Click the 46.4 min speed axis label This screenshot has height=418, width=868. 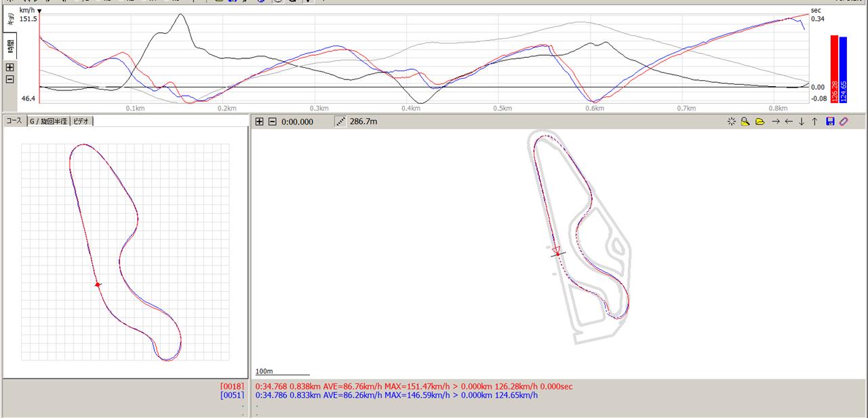[28, 99]
